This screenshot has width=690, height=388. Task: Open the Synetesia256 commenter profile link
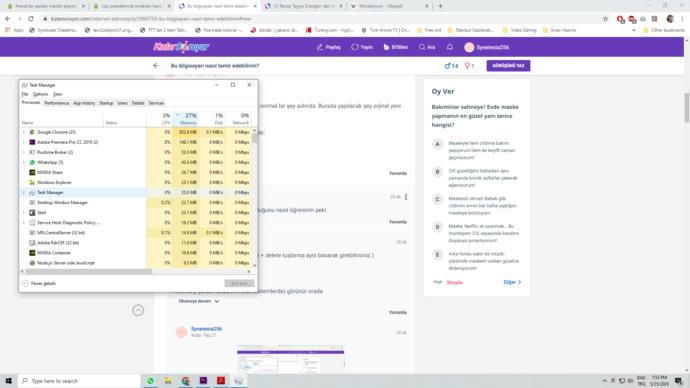[206, 329]
